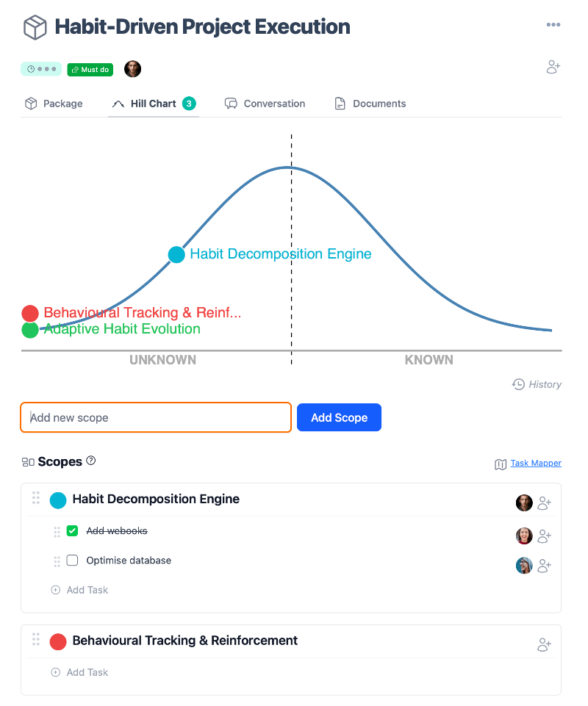Click the green Must do priority badge
588x706 pixels.
click(x=90, y=70)
